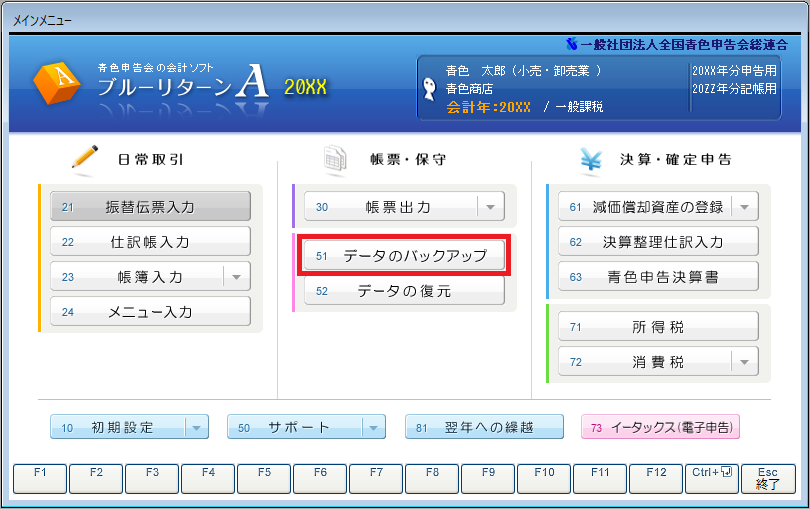Click the pencil icon beside 日常取引
This screenshot has height=509, width=810.
(85, 157)
